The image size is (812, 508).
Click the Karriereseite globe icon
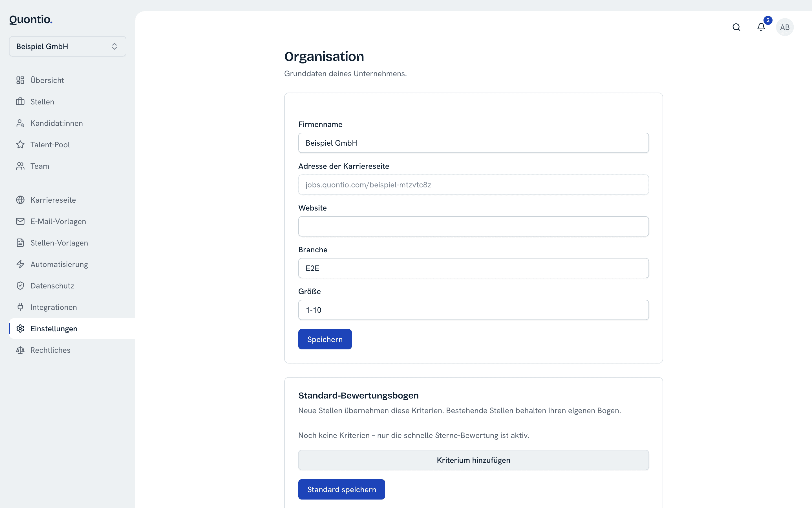pos(20,200)
